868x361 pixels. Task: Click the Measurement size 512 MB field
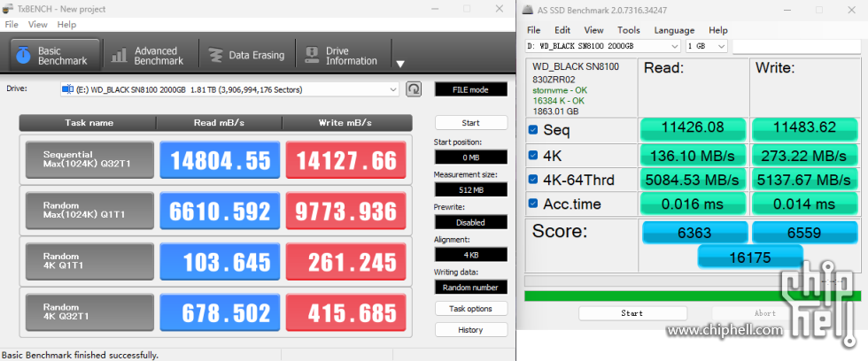[470, 189]
